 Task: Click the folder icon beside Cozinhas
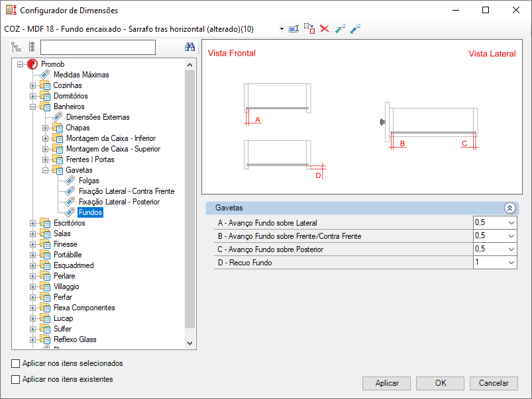tap(45, 85)
